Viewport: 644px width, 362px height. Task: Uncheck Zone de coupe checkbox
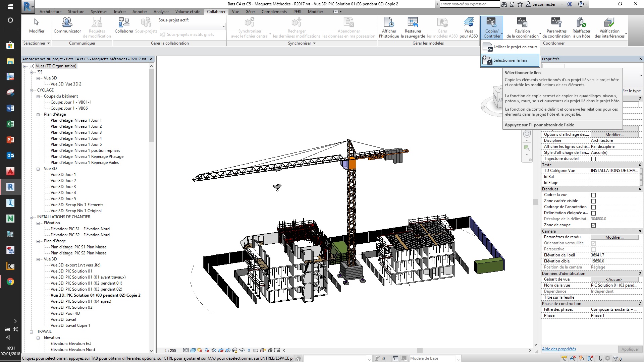[593, 225]
